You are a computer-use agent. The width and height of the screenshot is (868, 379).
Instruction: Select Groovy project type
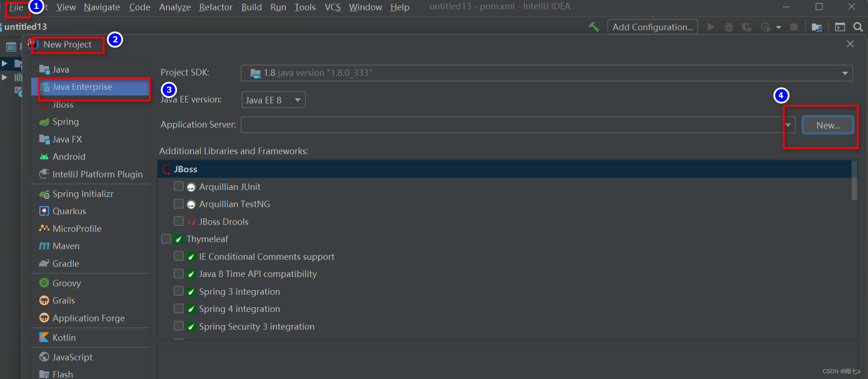click(90, 283)
